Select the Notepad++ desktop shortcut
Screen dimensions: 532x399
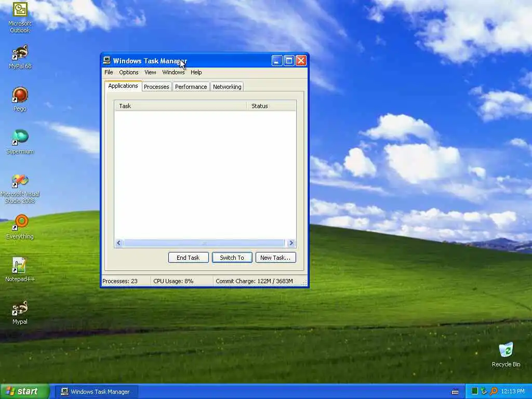click(20, 270)
